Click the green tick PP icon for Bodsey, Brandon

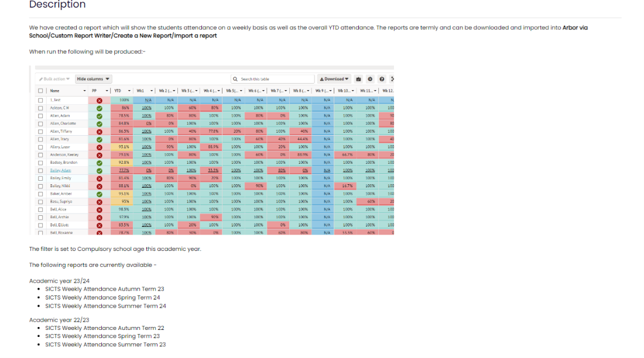coord(99,163)
